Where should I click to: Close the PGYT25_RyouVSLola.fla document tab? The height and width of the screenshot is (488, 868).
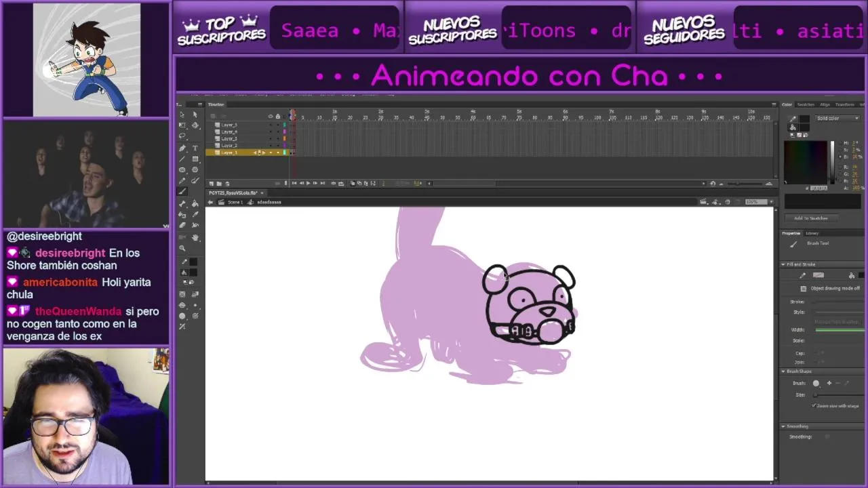coord(262,193)
